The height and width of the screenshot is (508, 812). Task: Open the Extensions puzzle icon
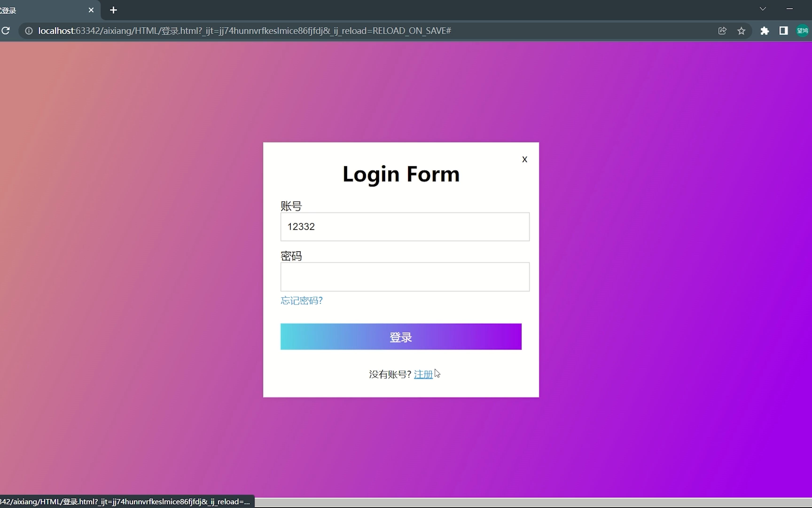pyautogui.click(x=765, y=31)
